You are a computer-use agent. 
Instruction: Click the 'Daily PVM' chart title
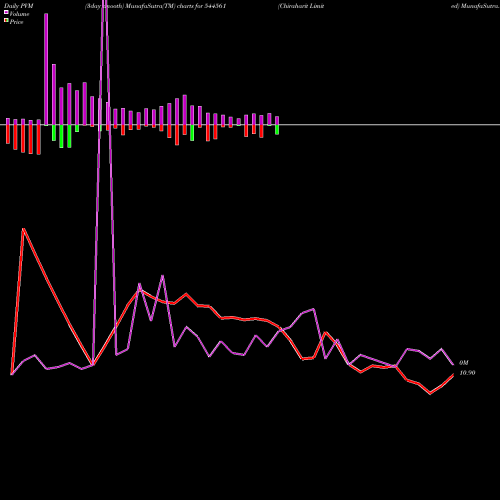coord(19,6)
